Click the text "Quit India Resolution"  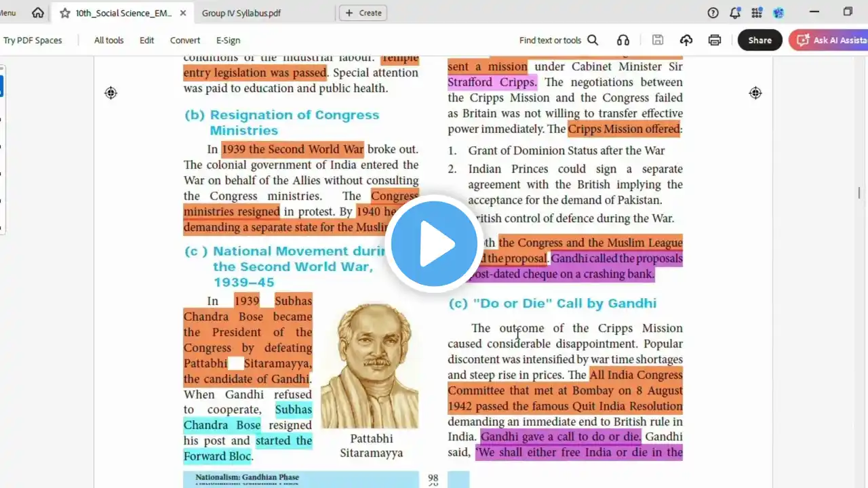tap(626, 406)
